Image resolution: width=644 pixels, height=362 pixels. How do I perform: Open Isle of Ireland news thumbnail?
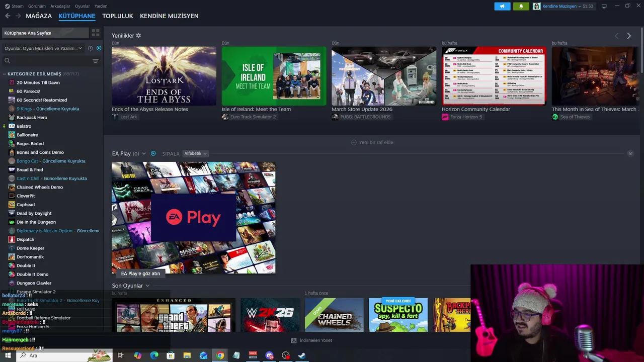274,76
